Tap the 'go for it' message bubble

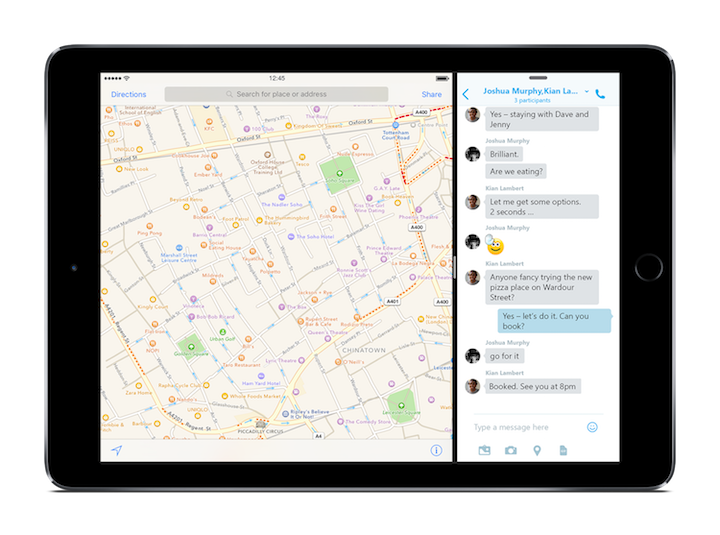(x=504, y=356)
